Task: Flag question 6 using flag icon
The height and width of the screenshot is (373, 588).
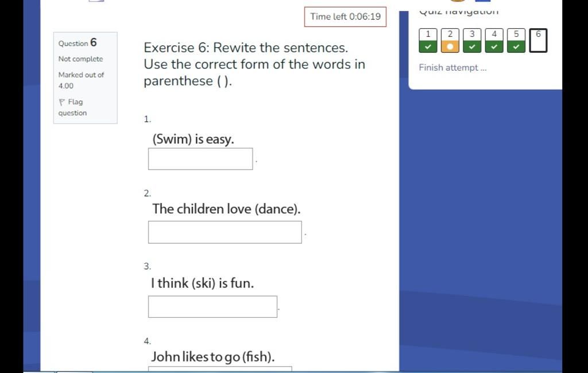Action: pos(62,102)
